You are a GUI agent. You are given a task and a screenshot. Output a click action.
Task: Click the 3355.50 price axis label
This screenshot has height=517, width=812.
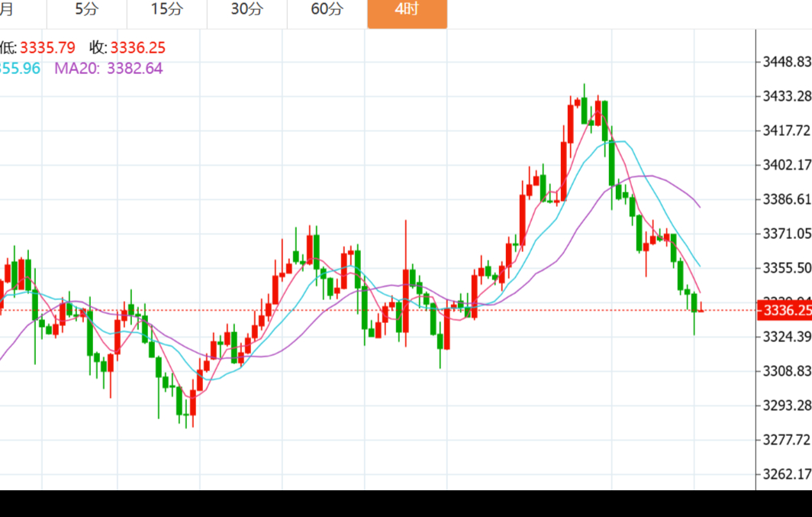pyautogui.click(x=787, y=268)
